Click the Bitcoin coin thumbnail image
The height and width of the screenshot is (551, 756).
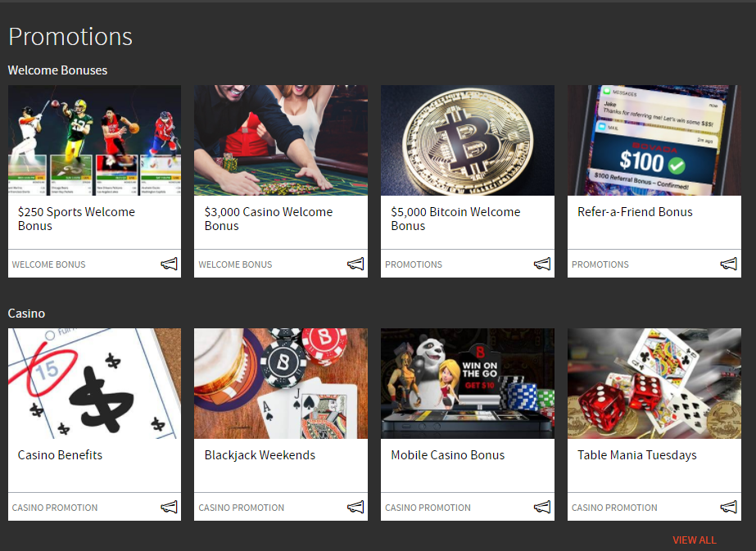pyautogui.click(x=468, y=140)
